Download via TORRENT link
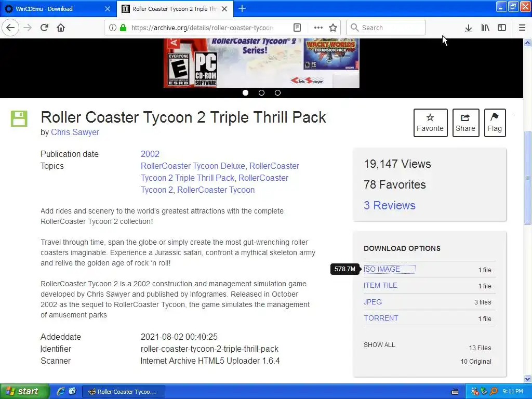 click(x=381, y=318)
